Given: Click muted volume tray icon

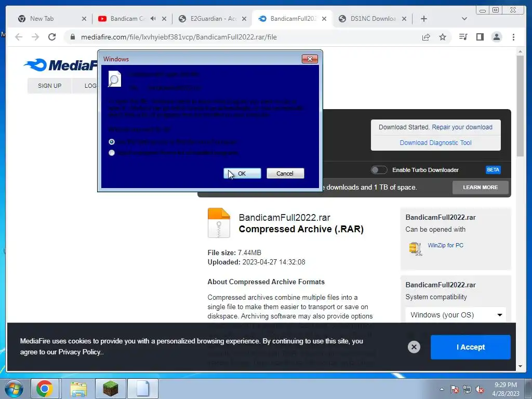Looking at the screenshot, I should coord(480,390).
